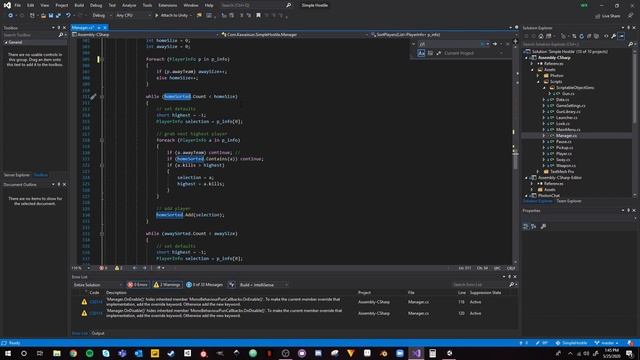Click Properties panel Property Pages wrench icon
The width and height of the screenshot is (640, 360).
click(x=543, y=227)
